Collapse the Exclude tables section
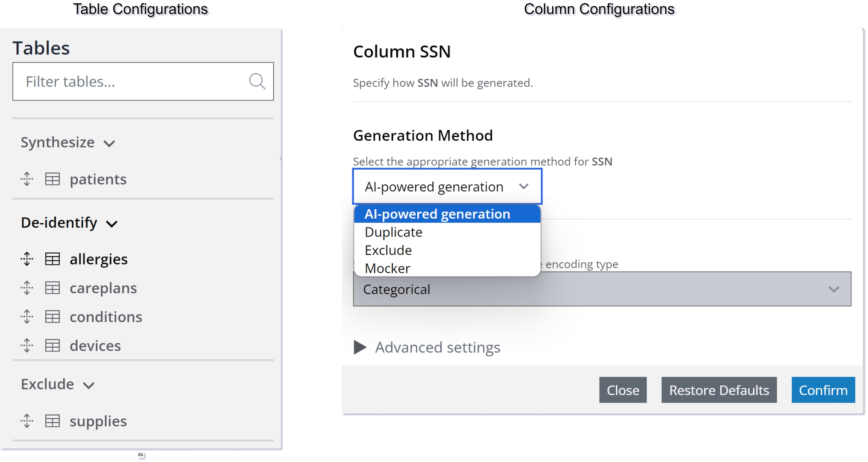 pos(89,385)
